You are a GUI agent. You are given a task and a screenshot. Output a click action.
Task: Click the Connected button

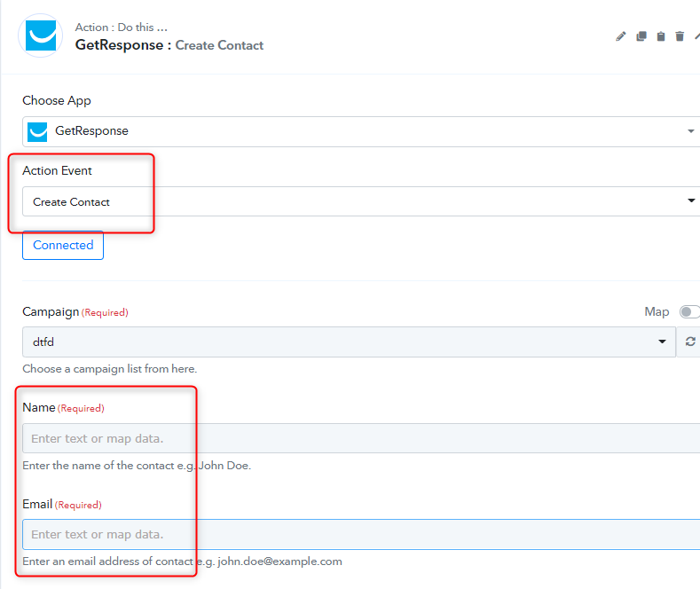tap(63, 245)
